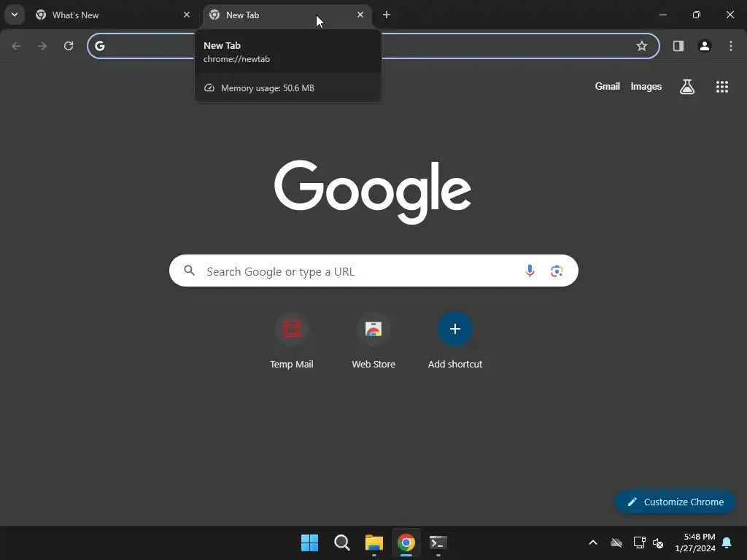Open a new tab with plus button
Screen dimensions: 747x560
point(387,15)
